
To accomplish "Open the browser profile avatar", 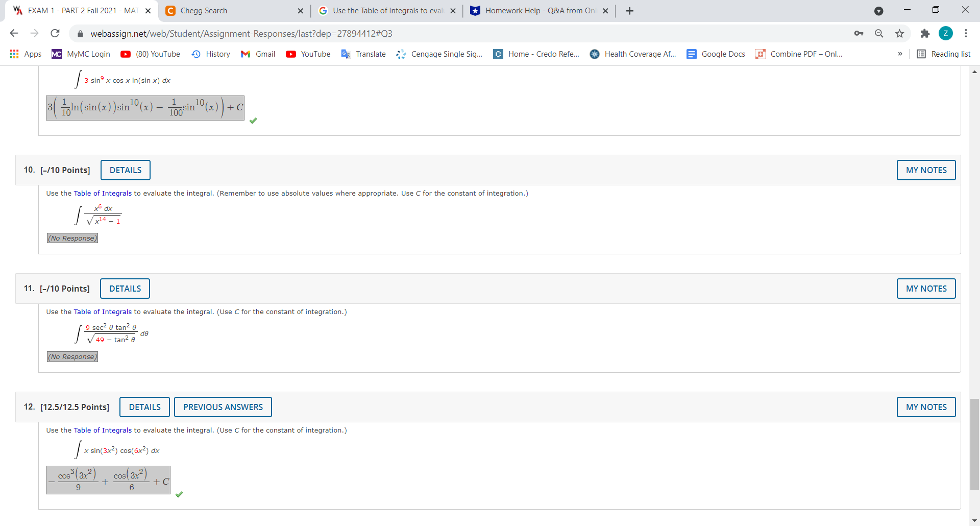I will coord(946,33).
